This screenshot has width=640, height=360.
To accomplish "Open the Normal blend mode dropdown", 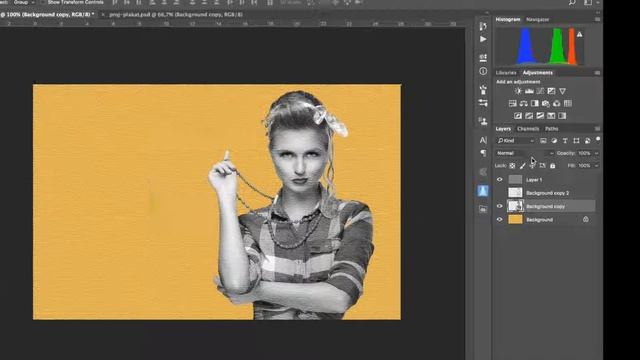I will 525,153.
